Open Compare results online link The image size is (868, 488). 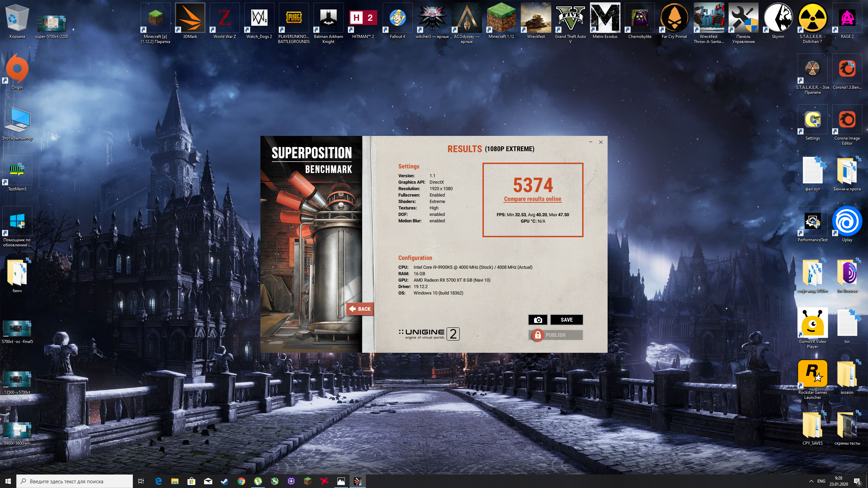click(533, 199)
